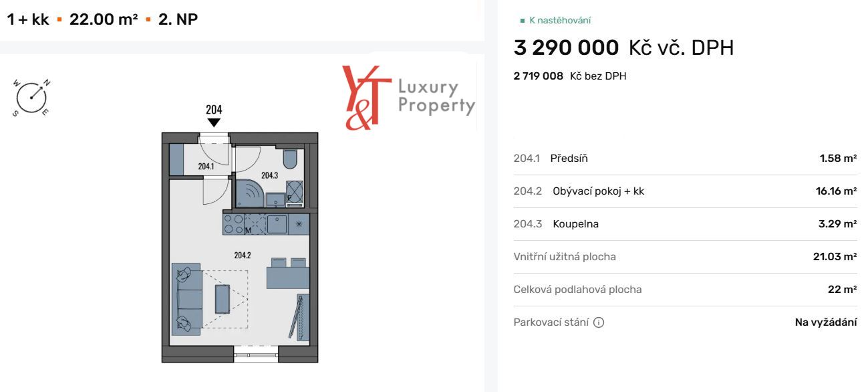Click the toilet icon in bathroom 204.3
The image size is (868, 392).
[x=291, y=159]
